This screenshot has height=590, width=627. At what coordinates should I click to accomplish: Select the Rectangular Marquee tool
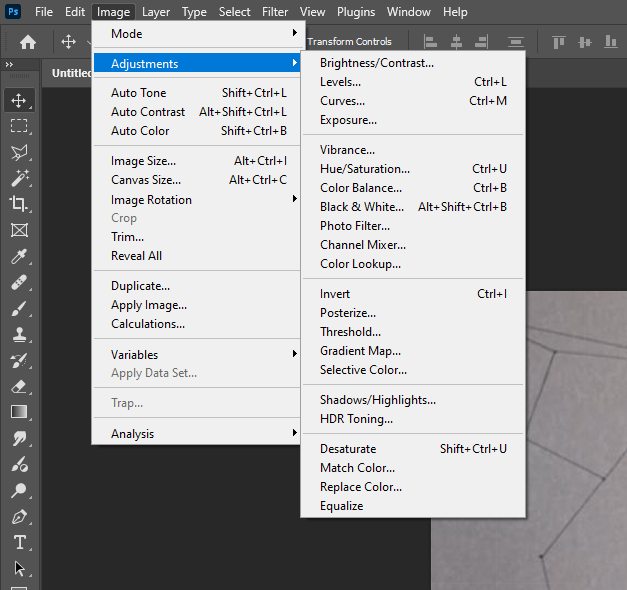pyautogui.click(x=19, y=126)
